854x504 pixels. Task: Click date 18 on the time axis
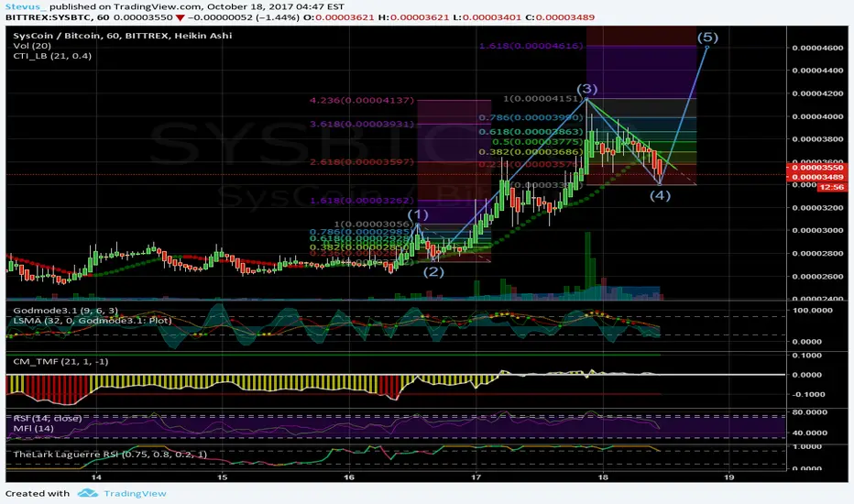click(x=603, y=477)
